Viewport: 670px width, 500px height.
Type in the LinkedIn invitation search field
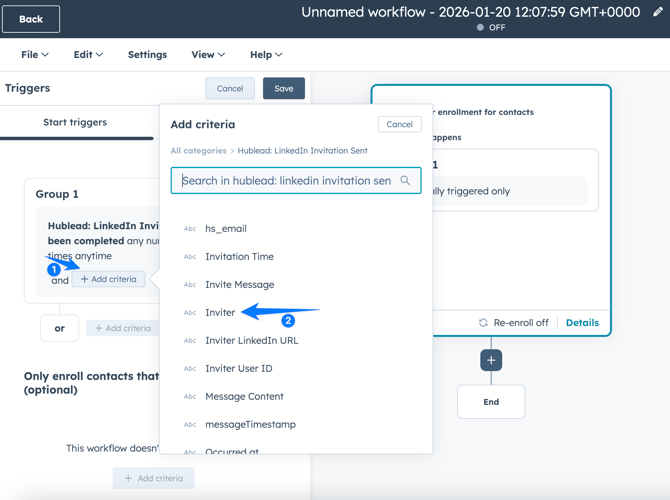pyautogui.click(x=286, y=181)
